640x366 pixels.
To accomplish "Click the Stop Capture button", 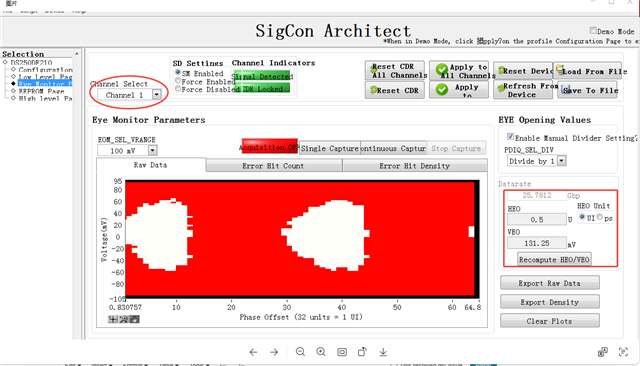I will 456,148.
